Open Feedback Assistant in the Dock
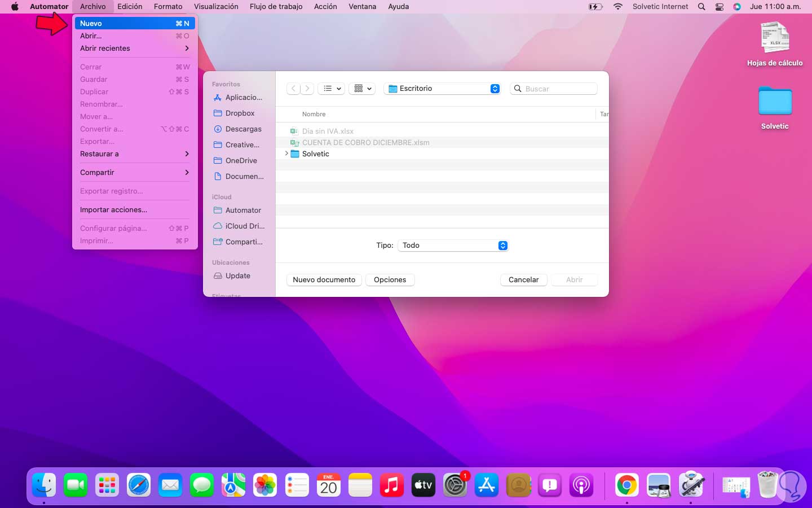This screenshot has width=812, height=508. pos(550,485)
